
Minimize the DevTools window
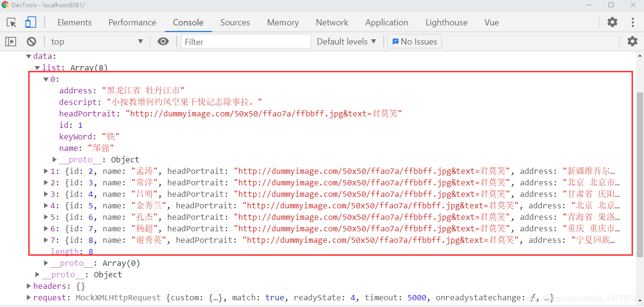tap(589, 5)
